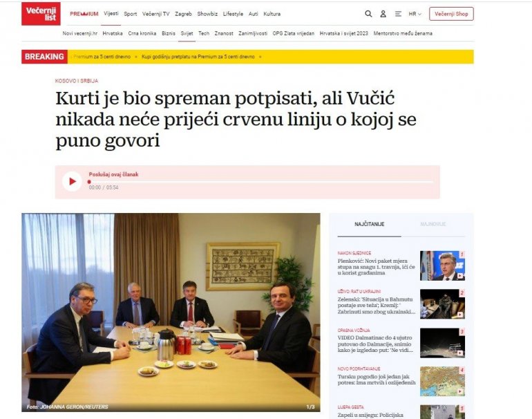The image size is (532, 419).
Task: Open the Tech subsection link
Action: point(204,33)
